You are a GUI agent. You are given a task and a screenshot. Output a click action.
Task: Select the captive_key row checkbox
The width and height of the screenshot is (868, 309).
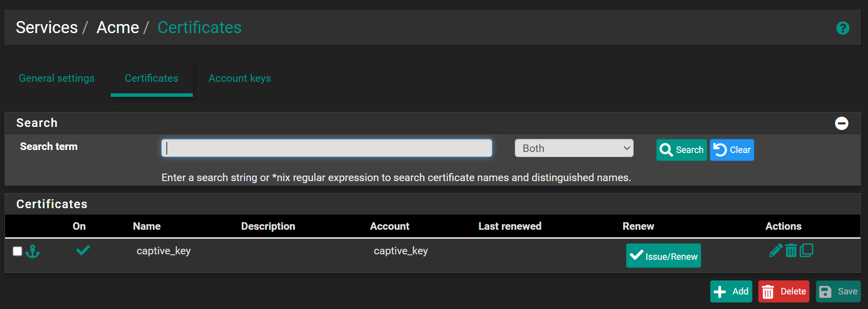pyautogui.click(x=18, y=251)
